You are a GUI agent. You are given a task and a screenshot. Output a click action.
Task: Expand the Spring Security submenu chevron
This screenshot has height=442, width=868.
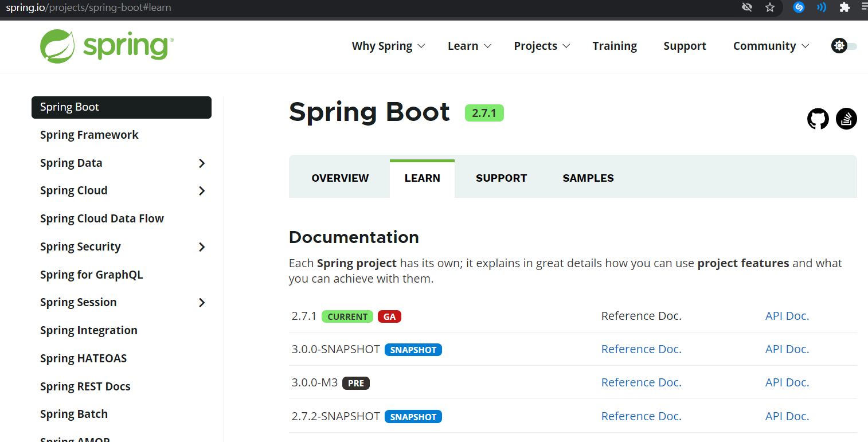202,247
